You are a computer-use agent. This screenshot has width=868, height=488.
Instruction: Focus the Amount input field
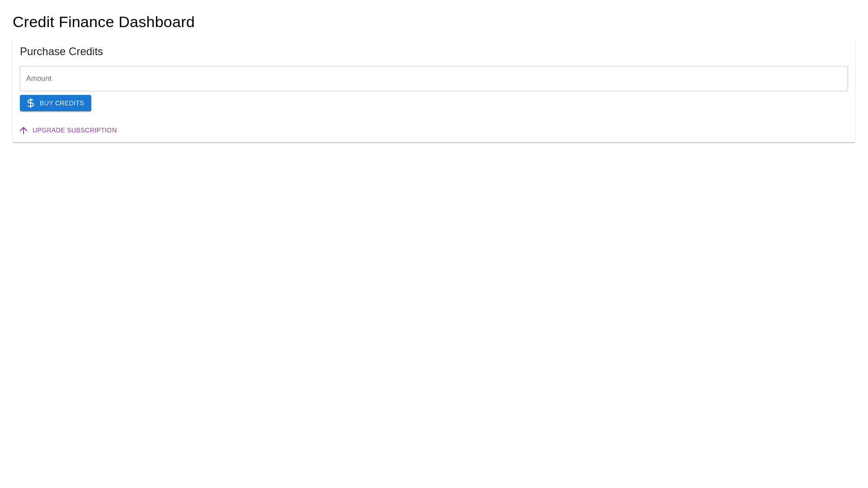coord(434,79)
